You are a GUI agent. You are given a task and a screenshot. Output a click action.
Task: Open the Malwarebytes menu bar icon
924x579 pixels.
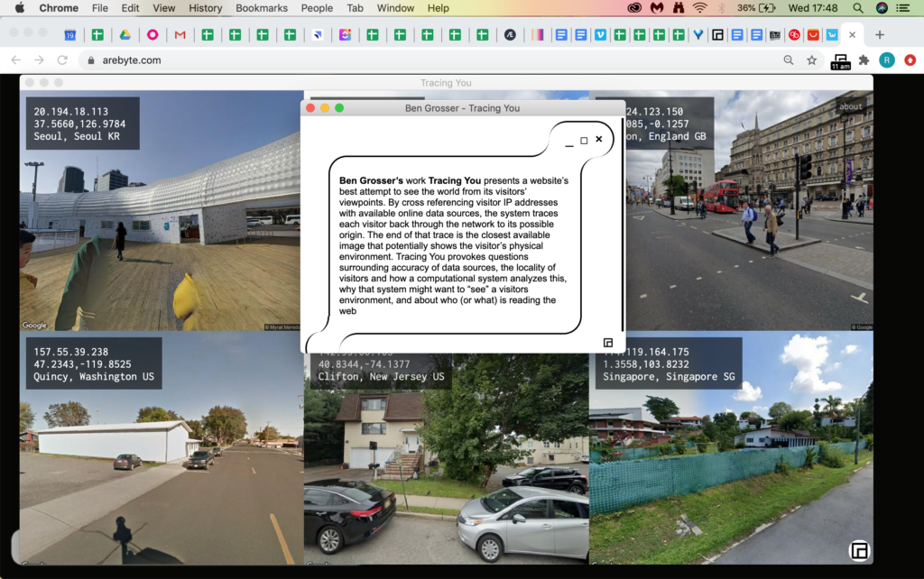click(657, 8)
